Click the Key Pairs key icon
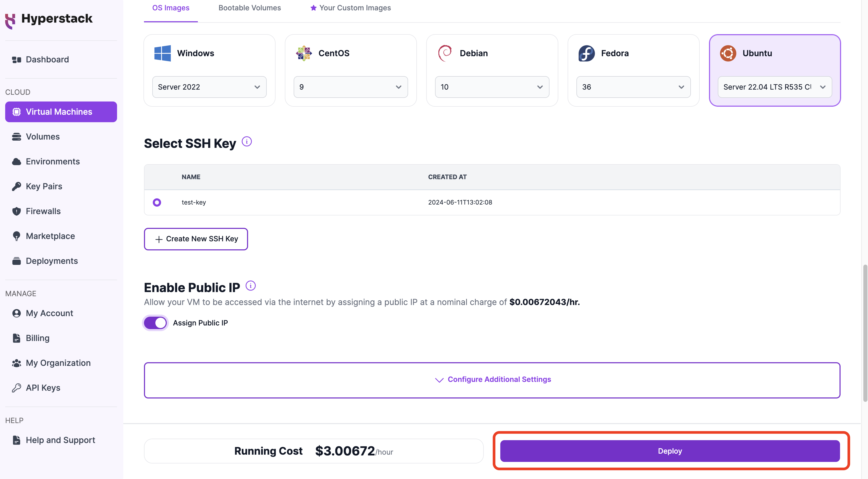Image resolution: width=868 pixels, height=479 pixels. [x=17, y=187]
